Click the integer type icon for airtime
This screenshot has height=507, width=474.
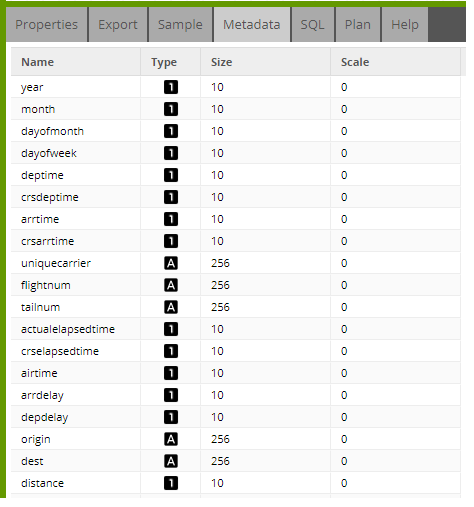(x=171, y=373)
